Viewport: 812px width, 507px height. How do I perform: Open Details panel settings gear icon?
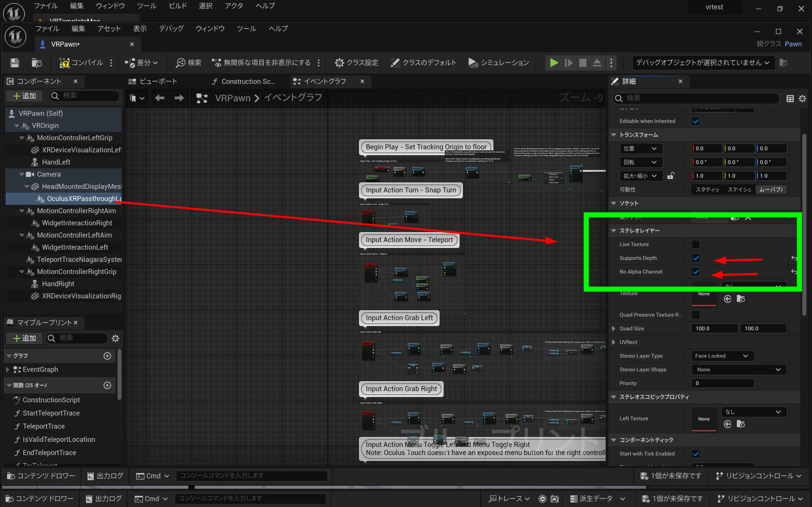[x=802, y=98]
